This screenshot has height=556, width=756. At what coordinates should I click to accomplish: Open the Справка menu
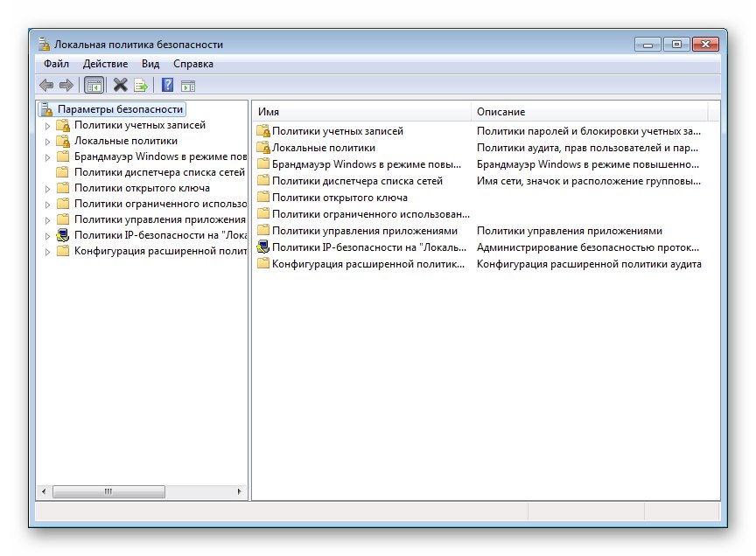pos(193,64)
